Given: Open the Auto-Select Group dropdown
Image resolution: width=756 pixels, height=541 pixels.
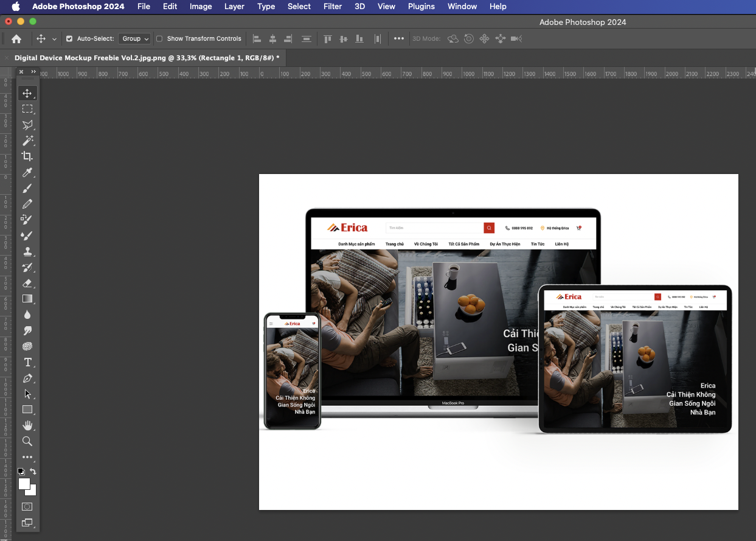Looking at the screenshot, I should pos(134,38).
